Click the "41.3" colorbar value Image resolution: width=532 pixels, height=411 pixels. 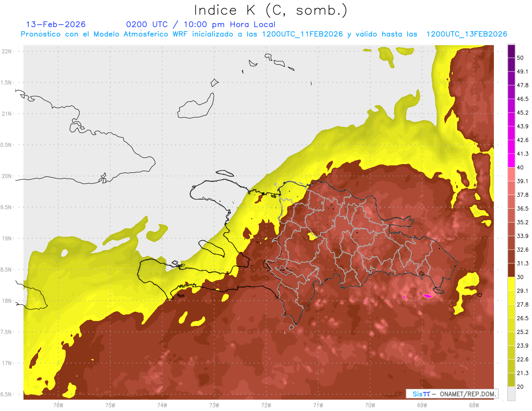click(523, 154)
